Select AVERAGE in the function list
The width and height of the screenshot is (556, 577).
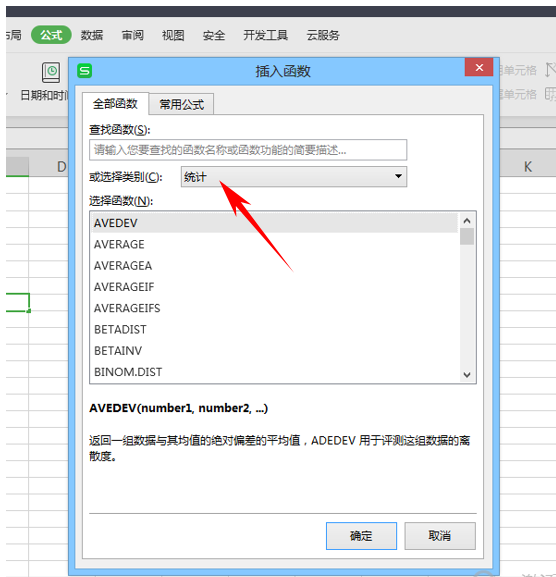(275, 244)
